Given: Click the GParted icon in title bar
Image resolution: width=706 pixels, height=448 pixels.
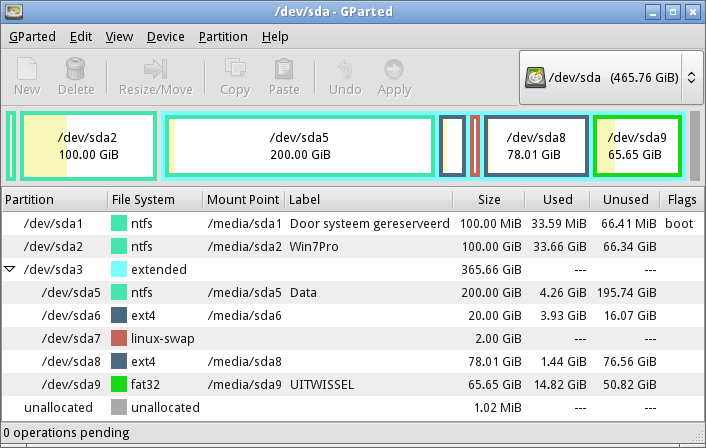Looking at the screenshot, I should click(x=14, y=12).
